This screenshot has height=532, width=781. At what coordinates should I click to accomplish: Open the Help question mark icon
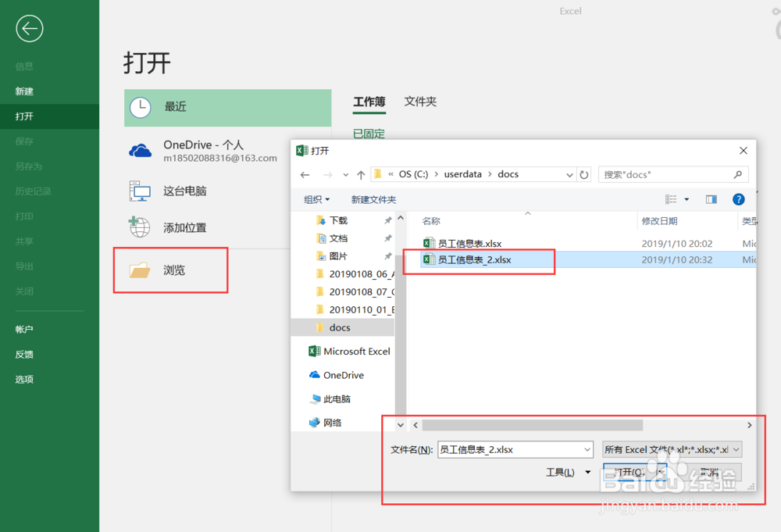pos(738,199)
